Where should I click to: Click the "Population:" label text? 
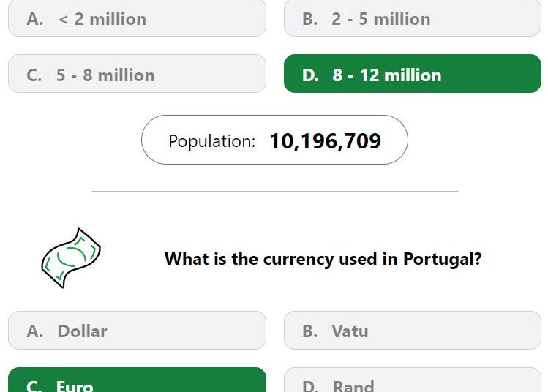coord(211,141)
